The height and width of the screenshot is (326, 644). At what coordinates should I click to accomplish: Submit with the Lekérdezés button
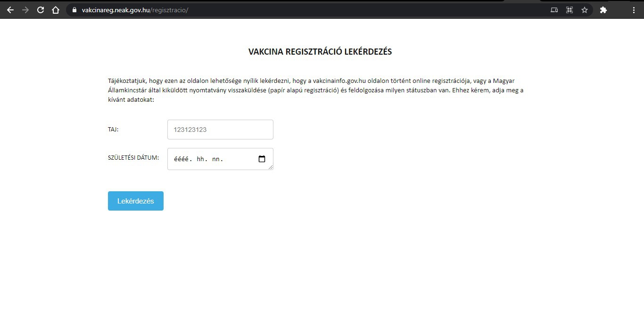136,201
